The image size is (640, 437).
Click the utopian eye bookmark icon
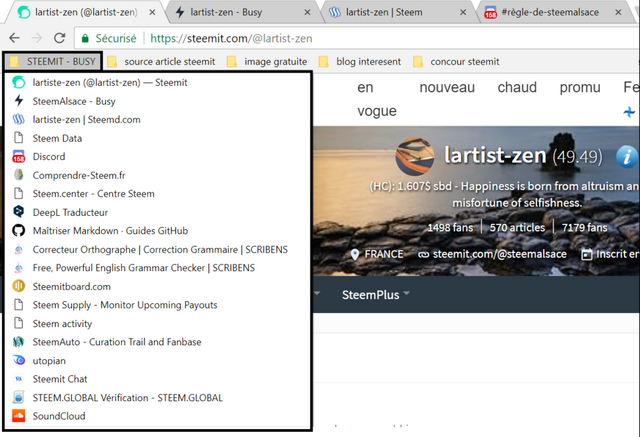tap(18, 360)
